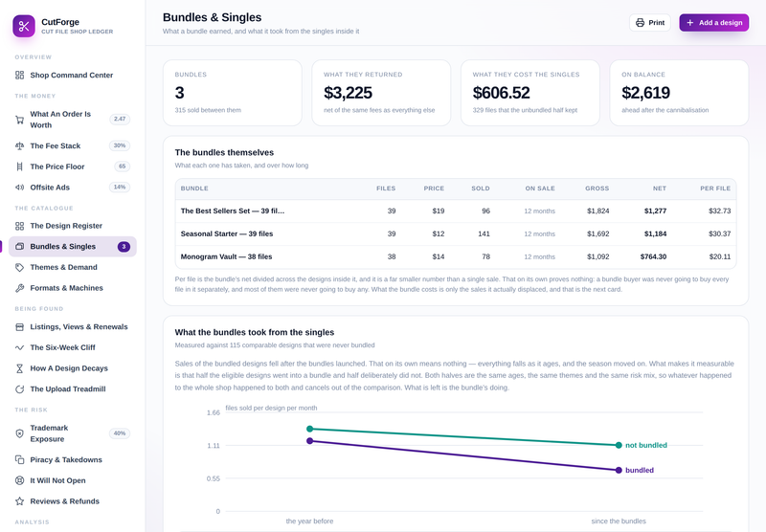Click the $32.73 per file value
The height and width of the screenshot is (532, 766).
(x=720, y=211)
